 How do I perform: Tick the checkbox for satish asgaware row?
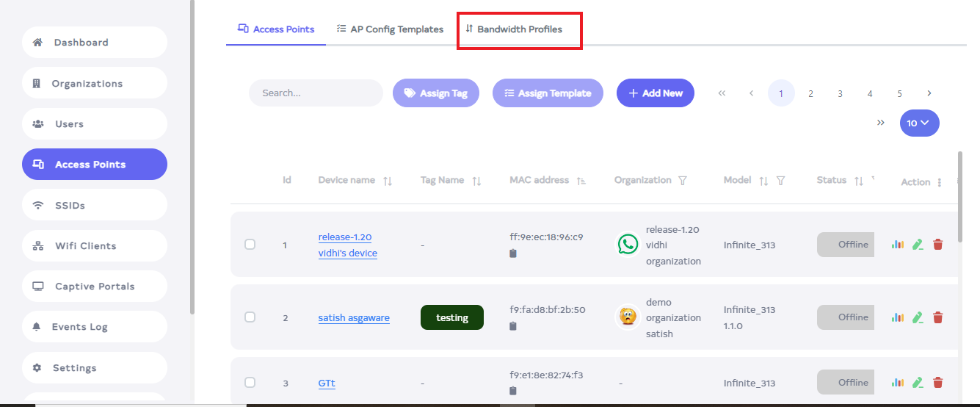250,317
